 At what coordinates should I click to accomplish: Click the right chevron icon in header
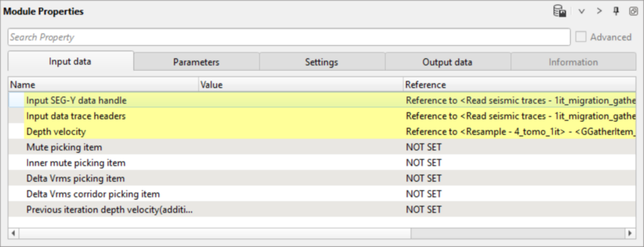[x=599, y=11]
